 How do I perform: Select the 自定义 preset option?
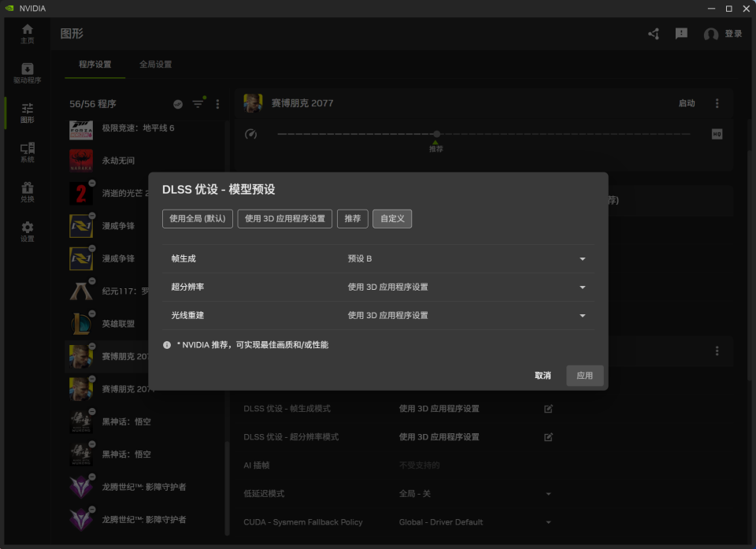(x=392, y=218)
